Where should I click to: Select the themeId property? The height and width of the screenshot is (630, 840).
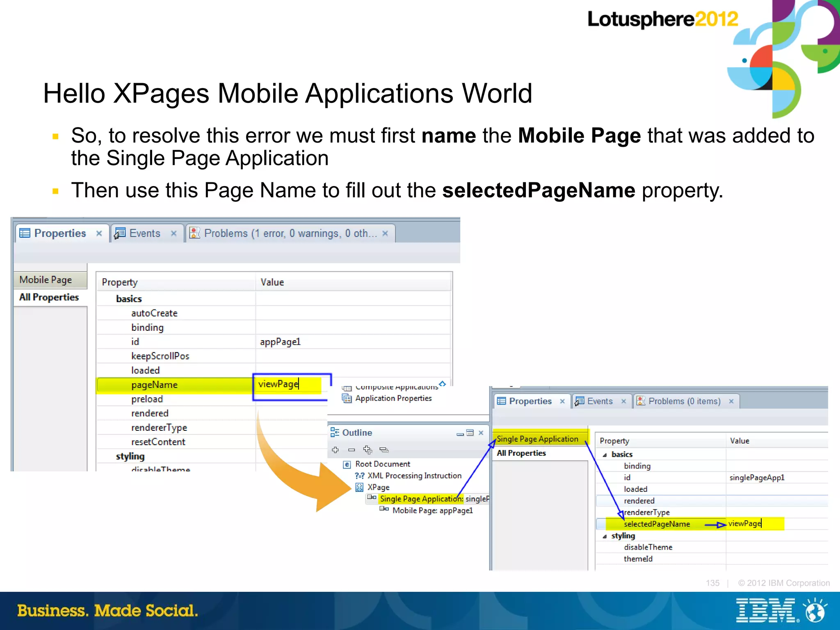pos(638,559)
